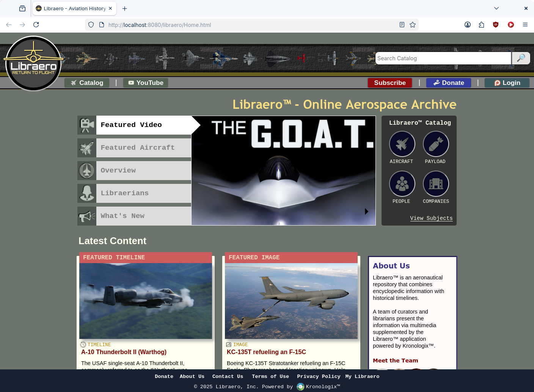Click the magnifying glass search button

[521, 58]
